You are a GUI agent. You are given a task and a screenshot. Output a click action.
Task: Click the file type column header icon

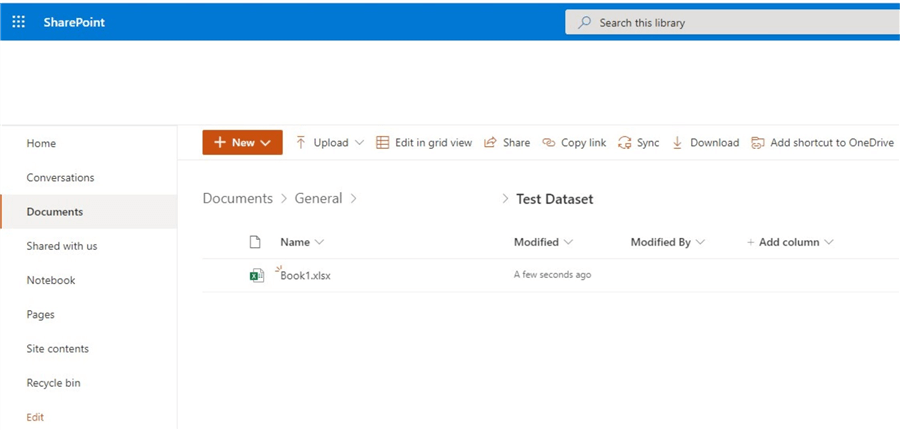click(x=255, y=242)
